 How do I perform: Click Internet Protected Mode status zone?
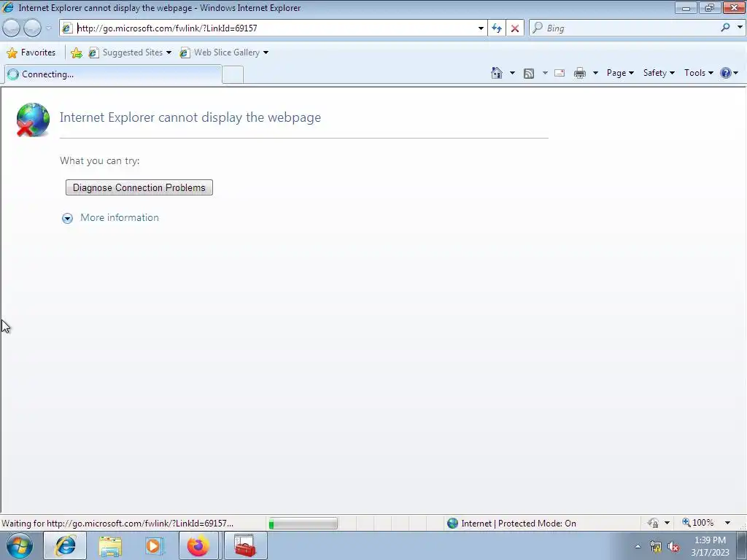tap(511, 524)
